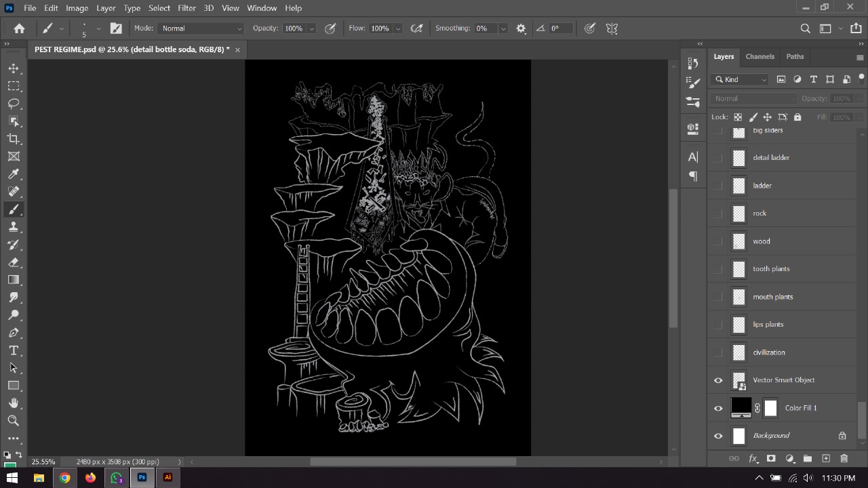Select the Frame tool
Screen dimensions: 868x488
tap(13, 157)
